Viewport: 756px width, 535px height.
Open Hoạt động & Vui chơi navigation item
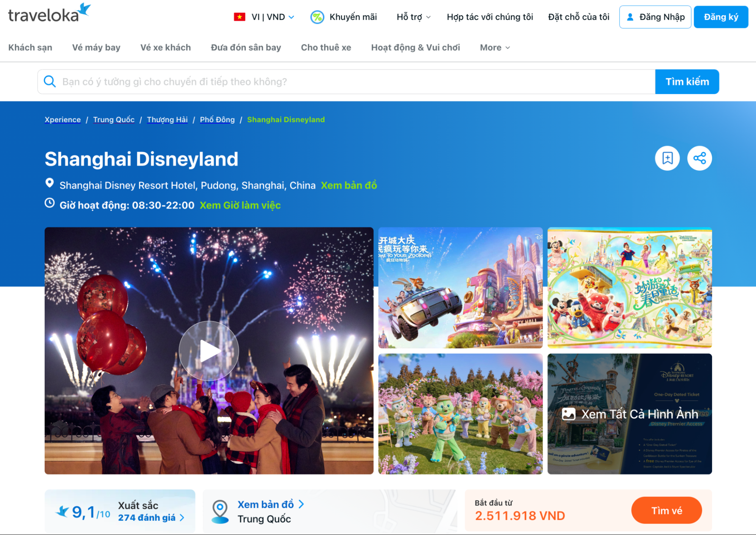pyautogui.click(x=415, y=47)
